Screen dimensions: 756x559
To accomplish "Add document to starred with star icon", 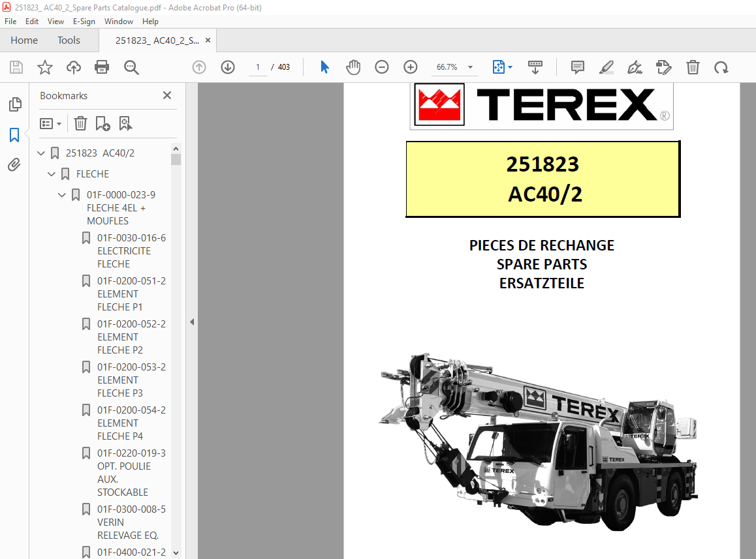I will point(45,67).
